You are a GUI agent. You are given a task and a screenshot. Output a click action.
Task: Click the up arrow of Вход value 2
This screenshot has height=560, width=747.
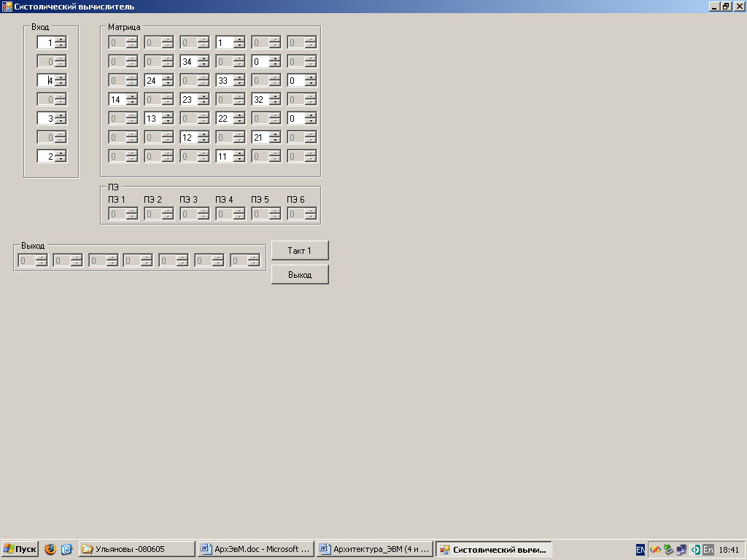(x=61, y=153)
